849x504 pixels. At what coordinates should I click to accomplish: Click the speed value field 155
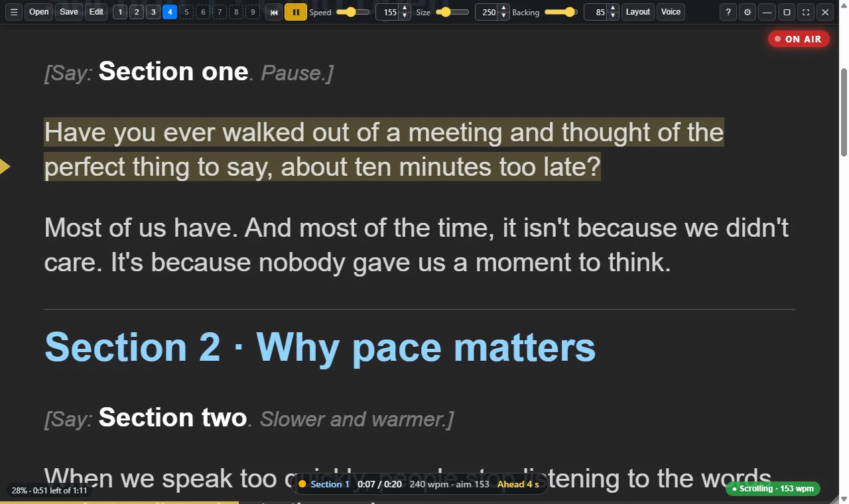point(387,12)
